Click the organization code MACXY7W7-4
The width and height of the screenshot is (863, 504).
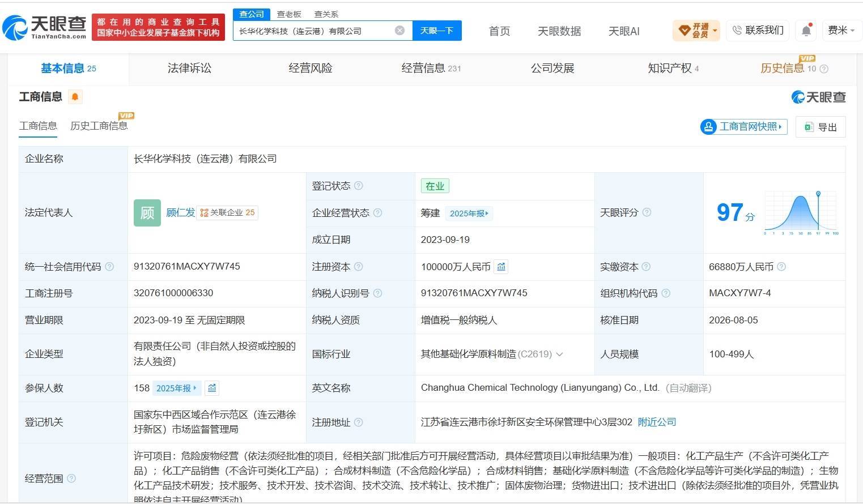pos(739,293)
